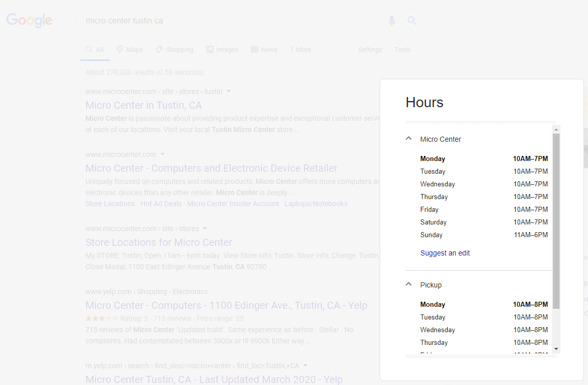Select the All tab

95,49
